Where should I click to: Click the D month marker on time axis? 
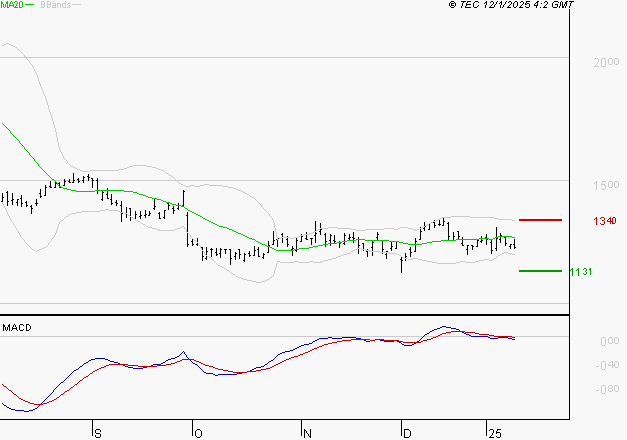pyautogui.click(x=407, y=434)
